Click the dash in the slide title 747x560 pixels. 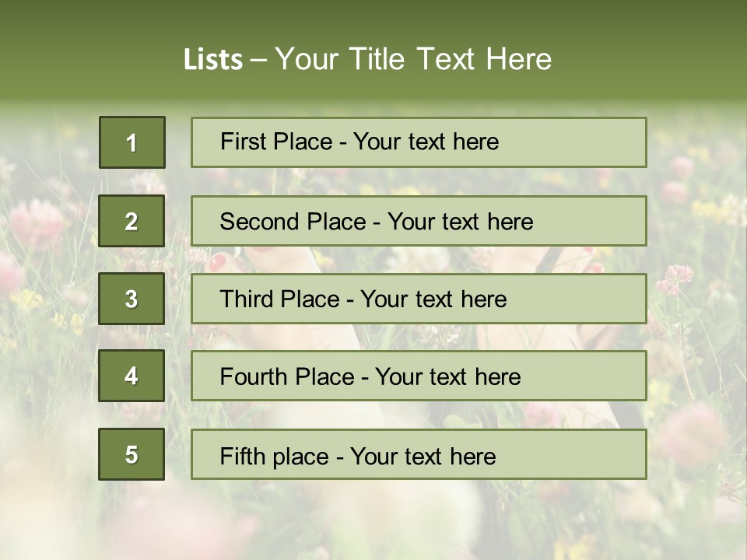(x=258, y=60)
